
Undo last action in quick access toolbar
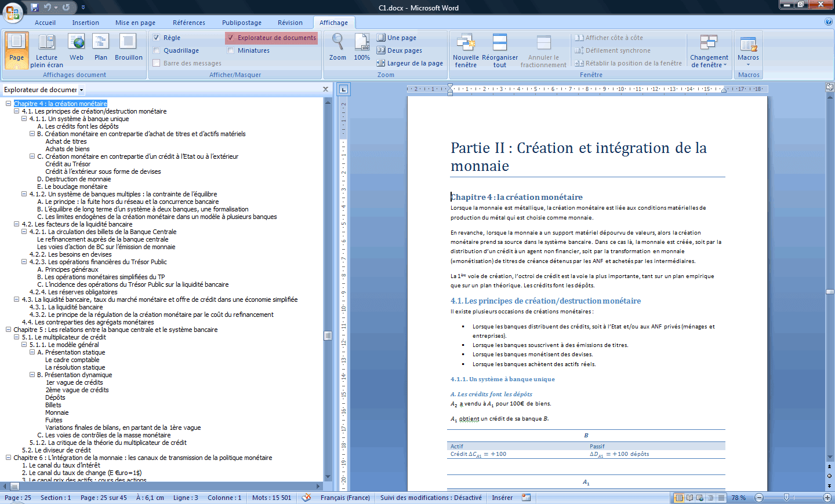(48, 8)
